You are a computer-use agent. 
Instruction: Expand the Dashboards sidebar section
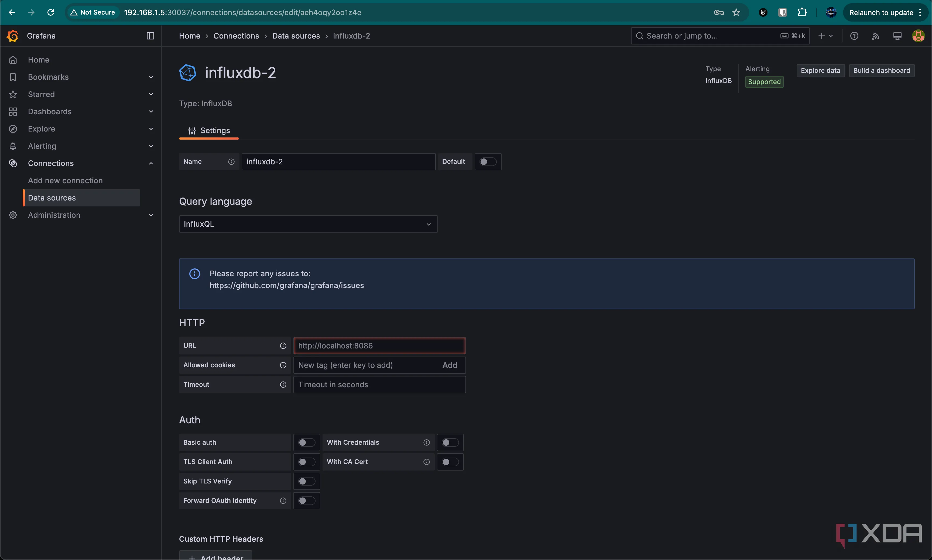151,112
